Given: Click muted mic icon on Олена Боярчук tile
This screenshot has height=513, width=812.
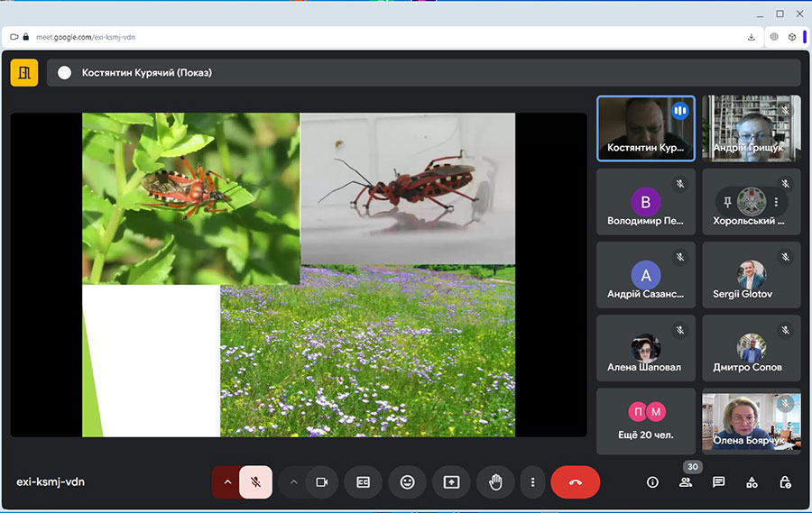Looking at the screenshot, I should [x=786, y=404].
